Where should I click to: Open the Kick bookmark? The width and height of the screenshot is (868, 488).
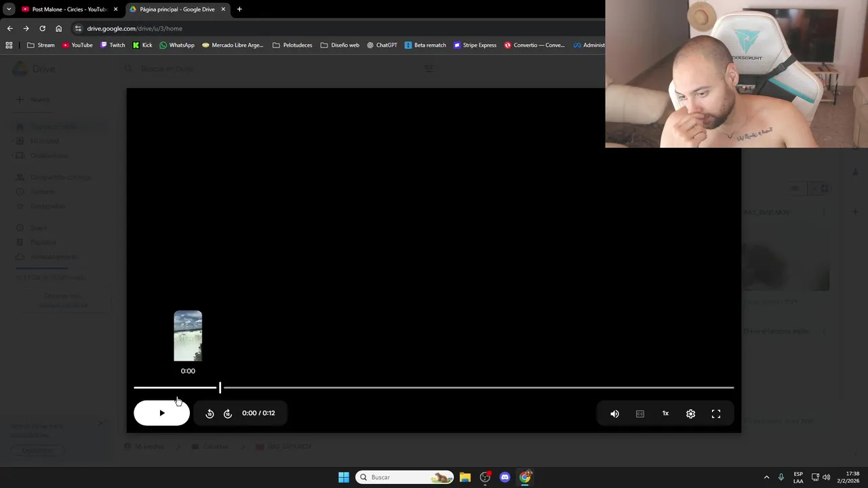click(142, 45)
